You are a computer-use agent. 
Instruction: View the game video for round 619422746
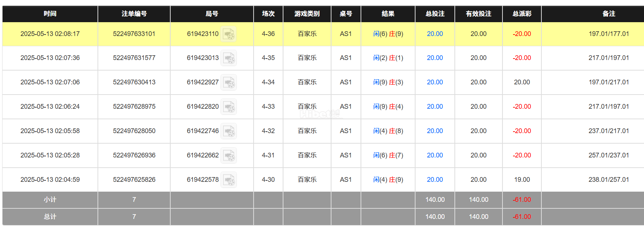coord(228,131)
